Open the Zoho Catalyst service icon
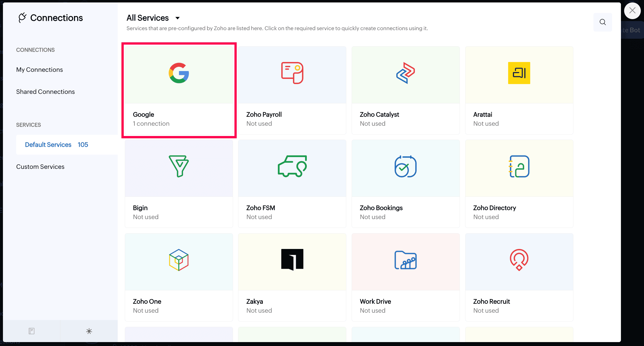The width and height of the screenshot is (644, 346). [405, 73]
